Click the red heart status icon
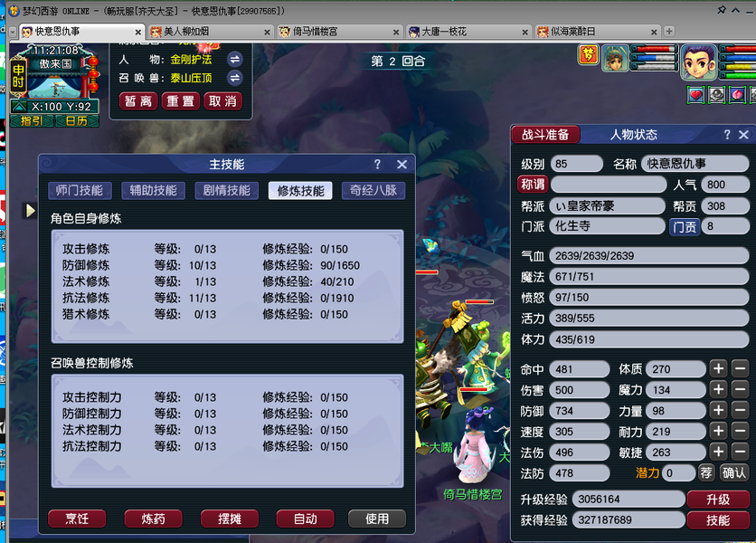The width and height of the screenshot is (756, 543). pos(695,95)
